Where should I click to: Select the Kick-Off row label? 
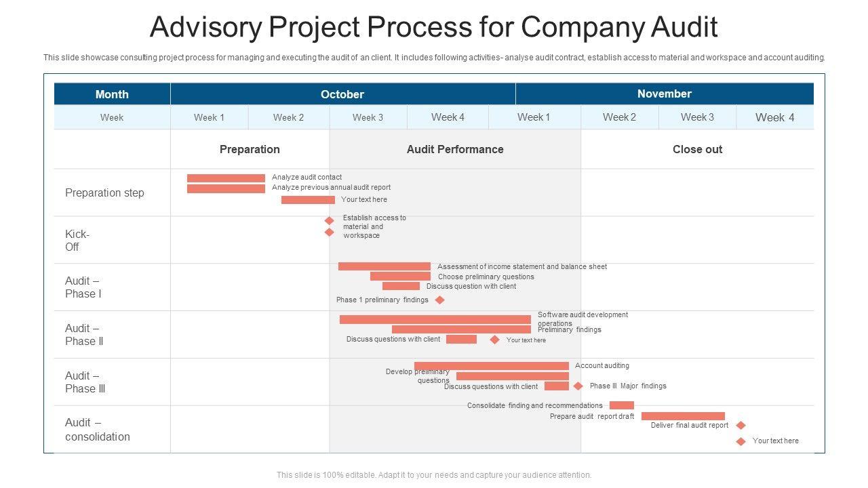pos(77,241)
